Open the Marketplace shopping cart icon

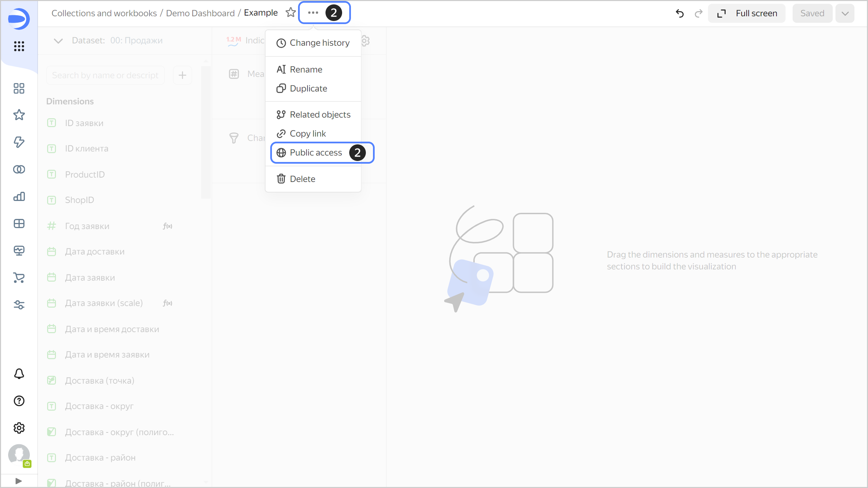point(19,278)
